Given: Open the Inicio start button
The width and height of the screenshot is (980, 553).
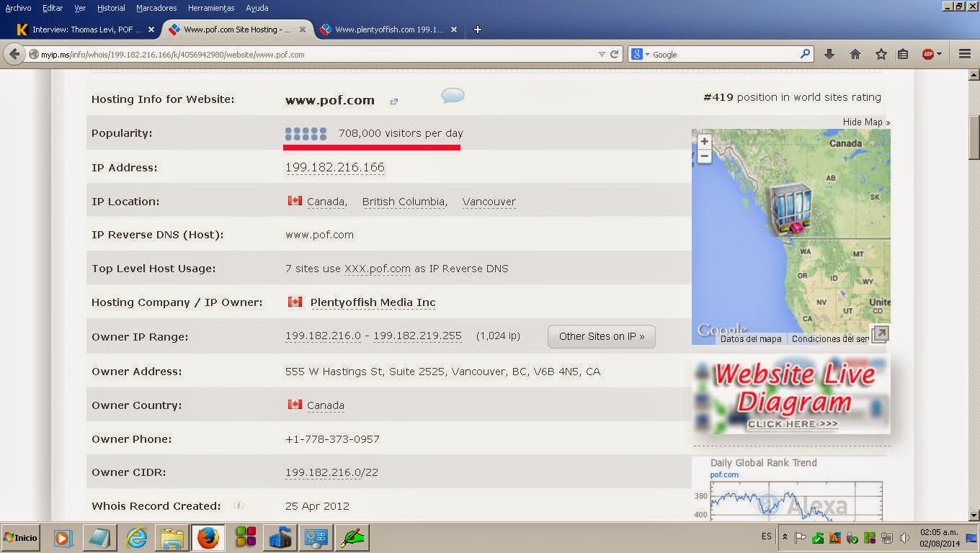Looking at the screenshot, I should click(20, 538).
